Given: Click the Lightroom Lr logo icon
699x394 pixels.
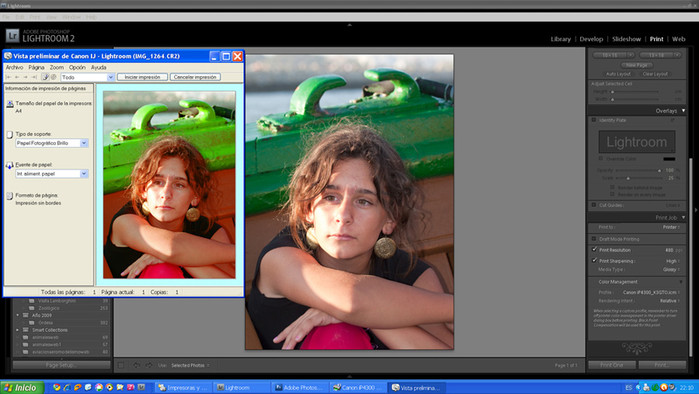Looking at the screenshot, I should click(x=12, y=35).
